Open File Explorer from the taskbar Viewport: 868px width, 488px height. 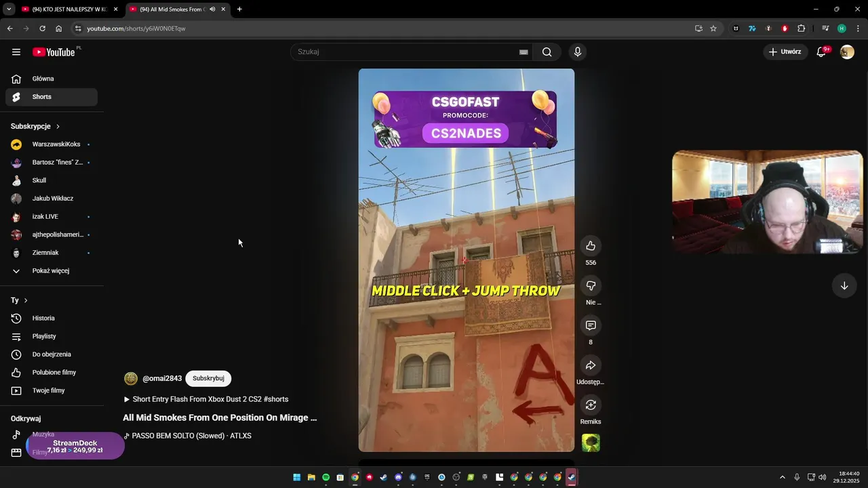(311, 477)
